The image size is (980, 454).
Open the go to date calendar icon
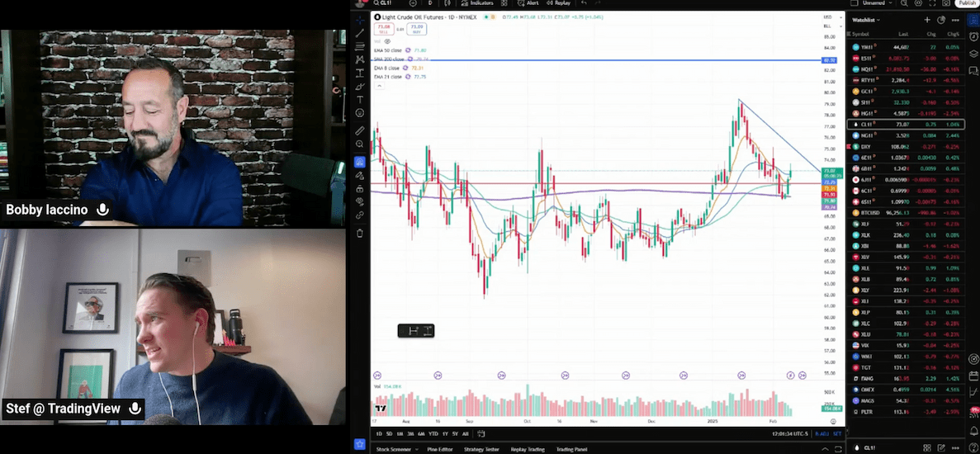coord(481,433)
